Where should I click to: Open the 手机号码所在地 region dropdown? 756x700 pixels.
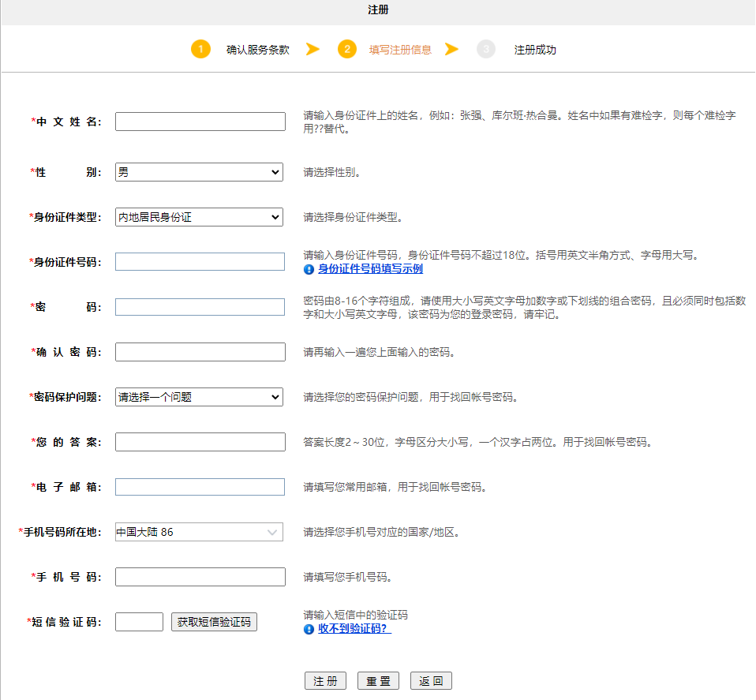(199, 531)
